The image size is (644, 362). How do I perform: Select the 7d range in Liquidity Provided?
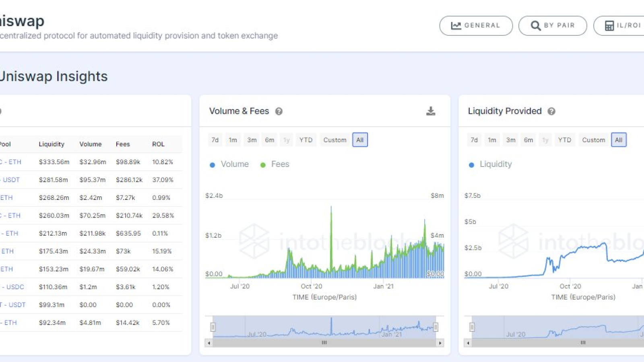click(474, 140)
